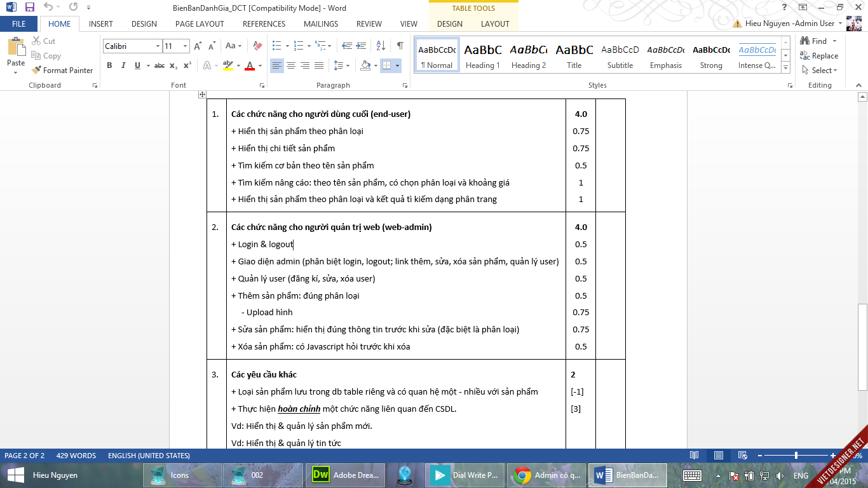Toggle Bold formatting
Image resolution: width=868 pixels, height=488 pixels.
coord(109,65)
